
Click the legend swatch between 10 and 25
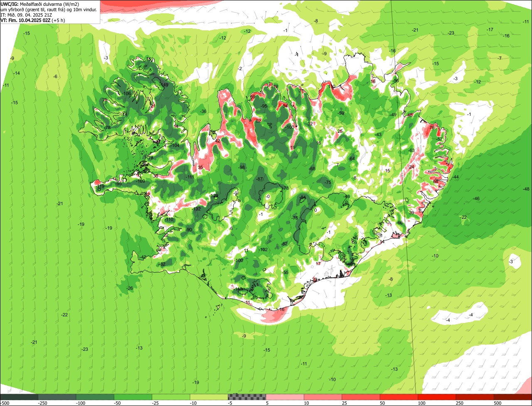point(323,397)
